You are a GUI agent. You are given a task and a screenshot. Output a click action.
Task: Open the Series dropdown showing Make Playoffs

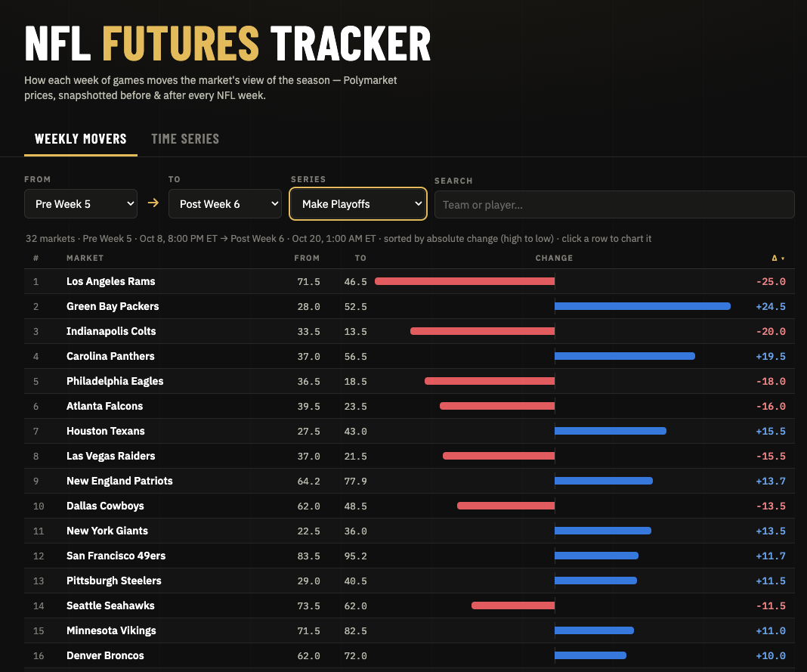pos(358,204)
